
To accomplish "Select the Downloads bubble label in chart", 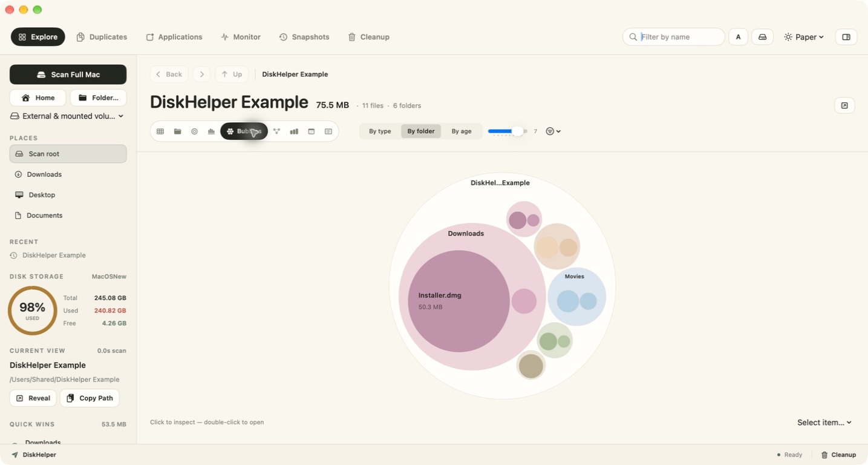I will pos(466,234).
